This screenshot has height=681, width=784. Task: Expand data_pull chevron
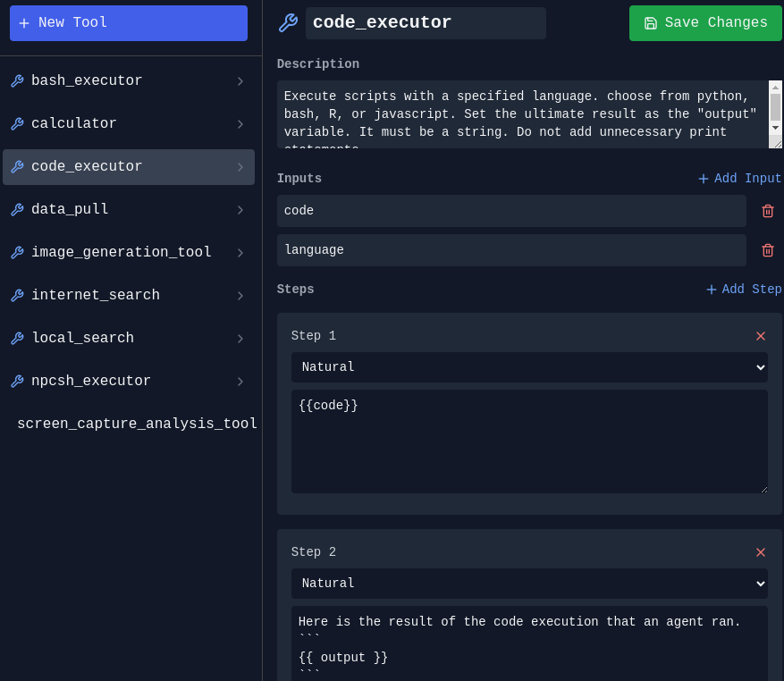point(240,210)
